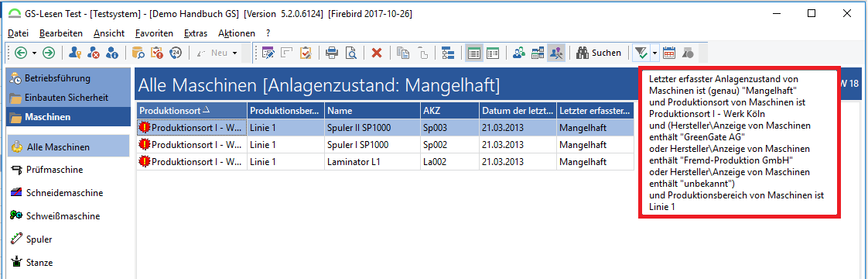Click the Sp003 AKZ cell

click(x=450, y=128)
